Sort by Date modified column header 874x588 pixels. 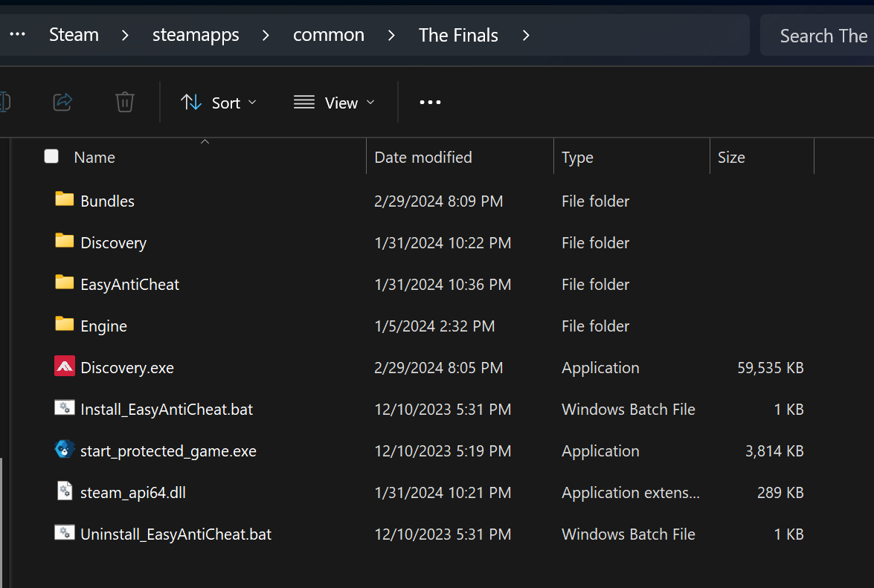pyautogui.click(x=423, y=158)
